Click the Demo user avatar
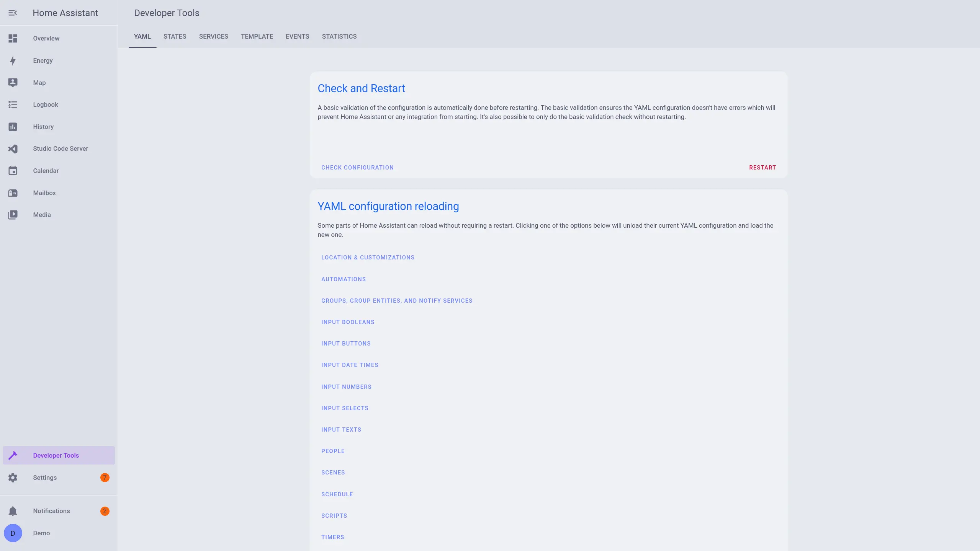 [13, 533]
